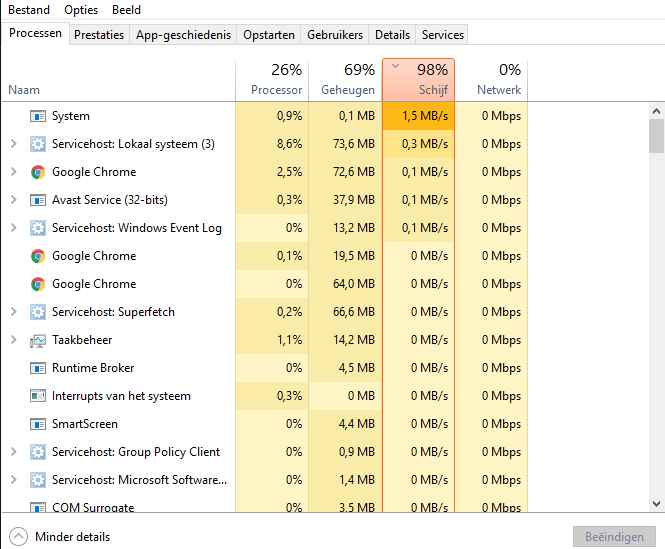This screenshot has height=549, width=665.
Task: Click the Avast Service shield icon
Action: [x=38, y=200]
